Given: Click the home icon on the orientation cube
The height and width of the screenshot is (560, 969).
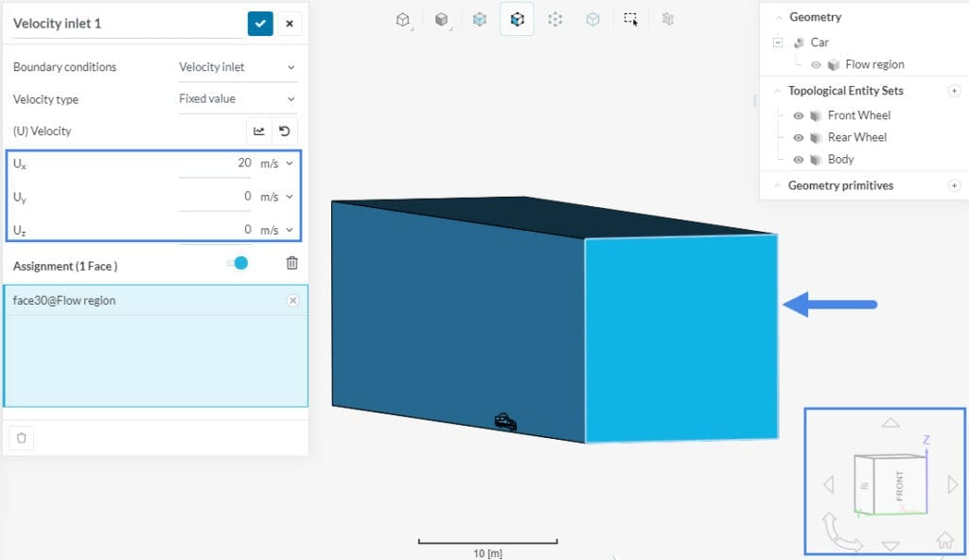Looking at the screenshot, I should pyautogui.click(x=943, y=540).
